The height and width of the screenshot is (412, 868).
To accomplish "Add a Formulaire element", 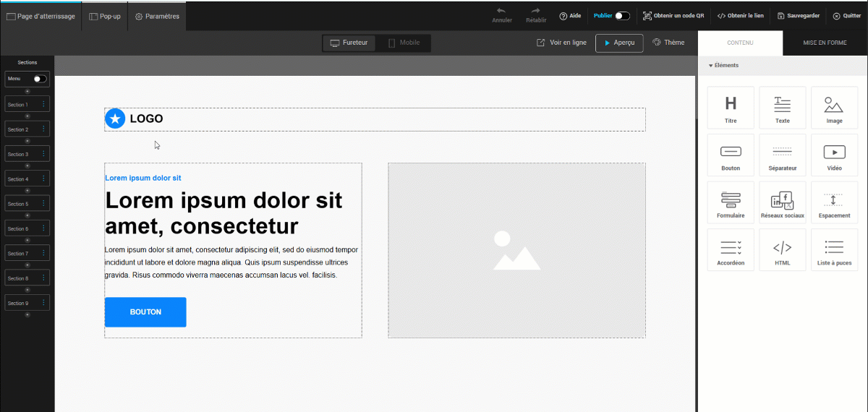I will click(731, 203).
